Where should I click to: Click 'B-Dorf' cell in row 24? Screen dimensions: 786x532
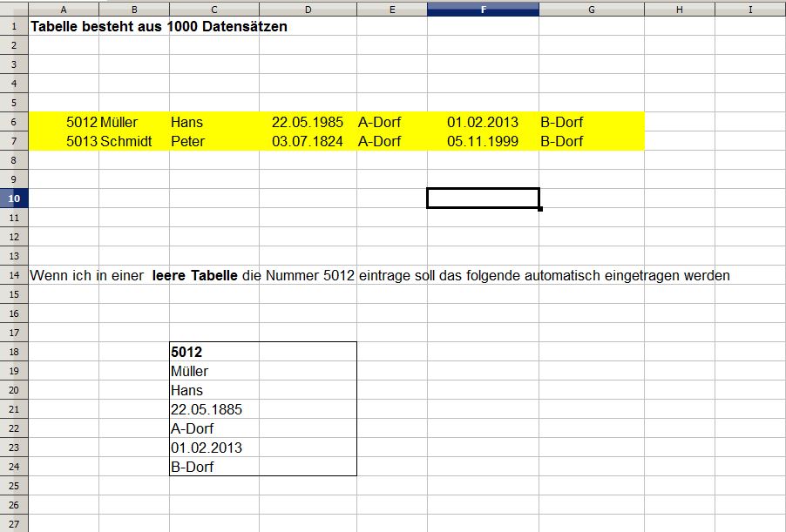point(214,467)
